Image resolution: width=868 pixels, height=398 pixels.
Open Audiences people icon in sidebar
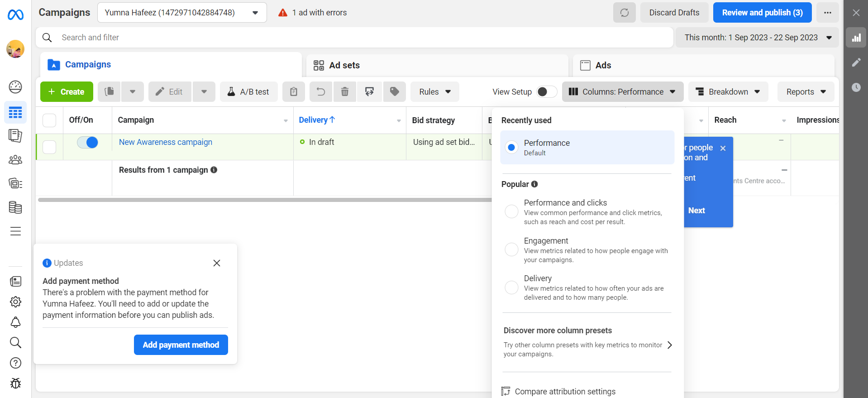pos(15,160)
